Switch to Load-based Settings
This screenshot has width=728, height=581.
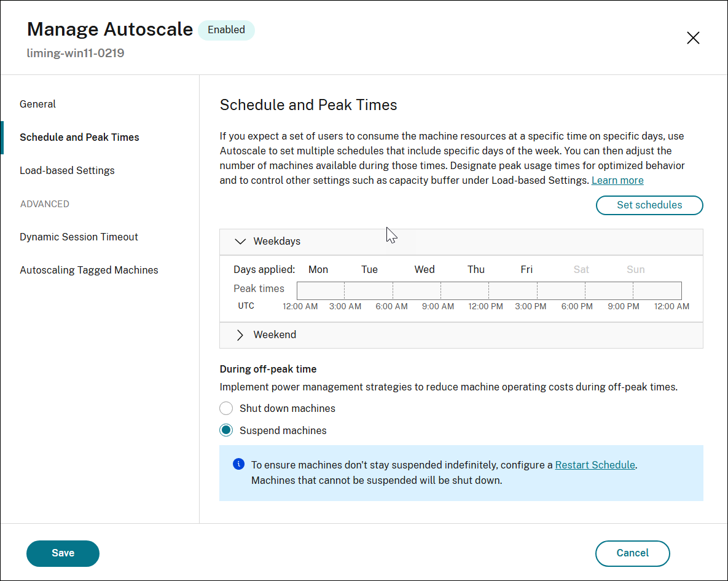coord(67,170)
